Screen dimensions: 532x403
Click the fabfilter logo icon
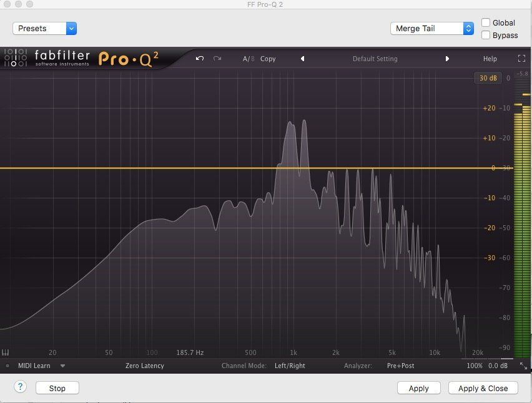pyautogui.click(x=15, y=57)
